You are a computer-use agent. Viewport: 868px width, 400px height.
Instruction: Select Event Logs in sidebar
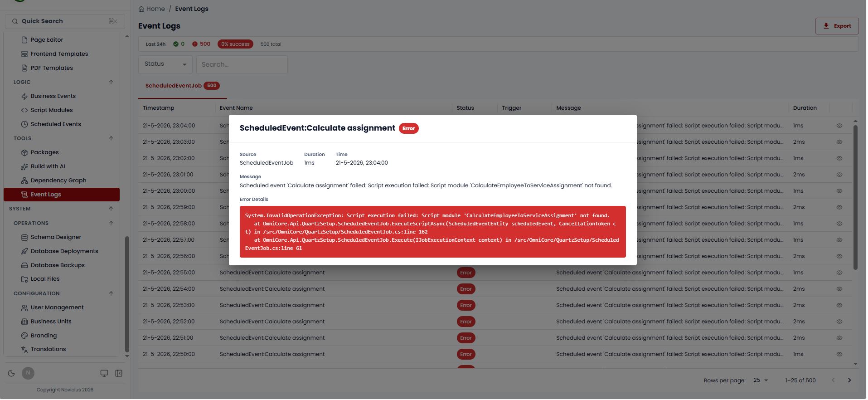coord(62,195)
